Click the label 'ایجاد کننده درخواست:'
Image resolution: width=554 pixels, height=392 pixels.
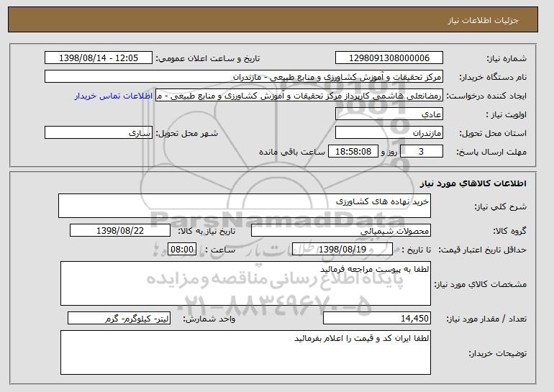pyautogui.click(x=486, y=96)
